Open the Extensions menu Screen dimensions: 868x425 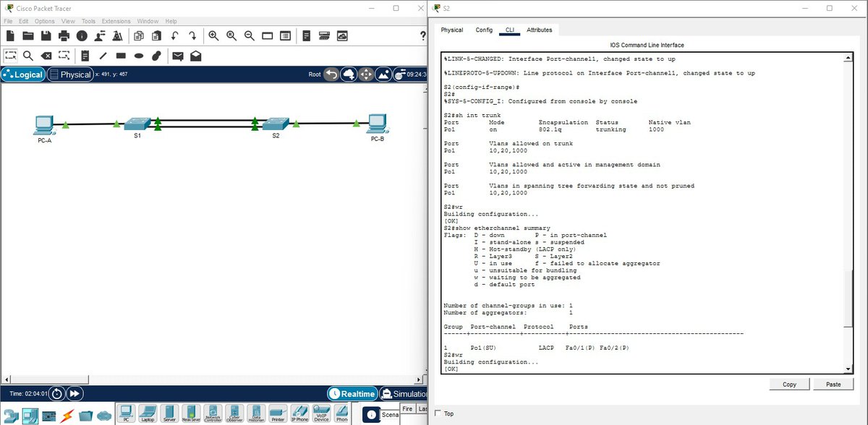pos(116,21)
